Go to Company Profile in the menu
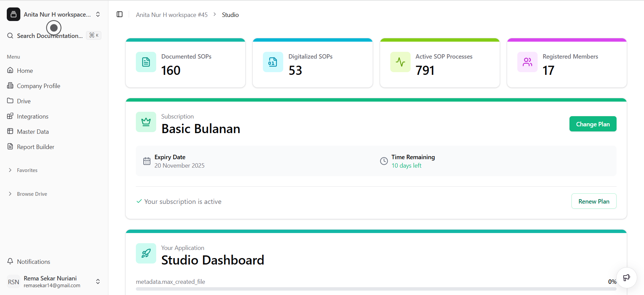Image resolution: width=644 pixels, height=295 pixels. (38, 86)
